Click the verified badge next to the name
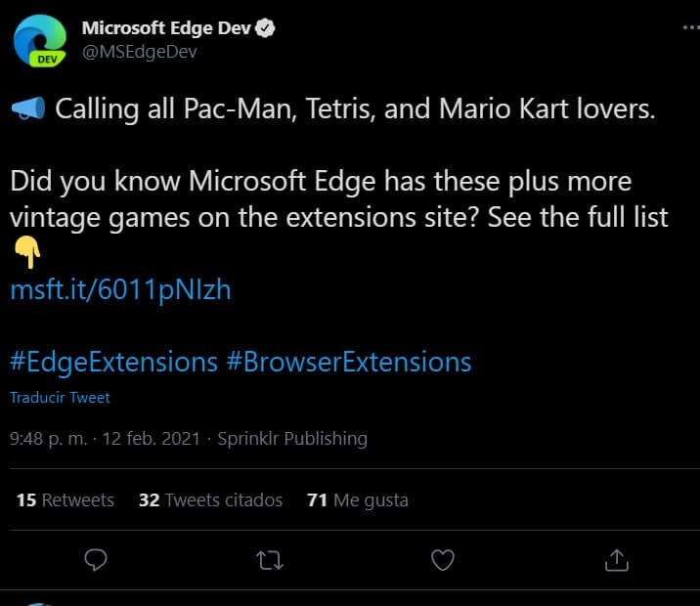 [266, 29]
